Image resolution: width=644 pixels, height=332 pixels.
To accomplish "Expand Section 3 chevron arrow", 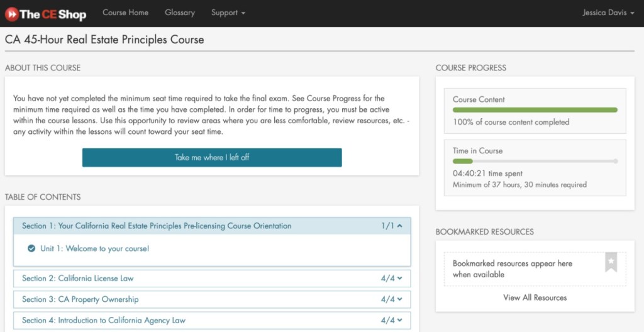I will 399,299.
